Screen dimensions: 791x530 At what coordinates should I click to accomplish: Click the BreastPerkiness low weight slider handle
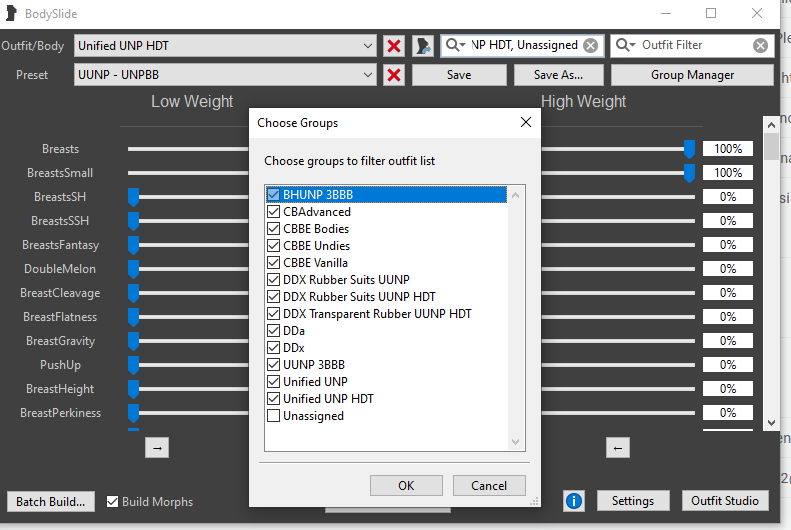point(133,413)
